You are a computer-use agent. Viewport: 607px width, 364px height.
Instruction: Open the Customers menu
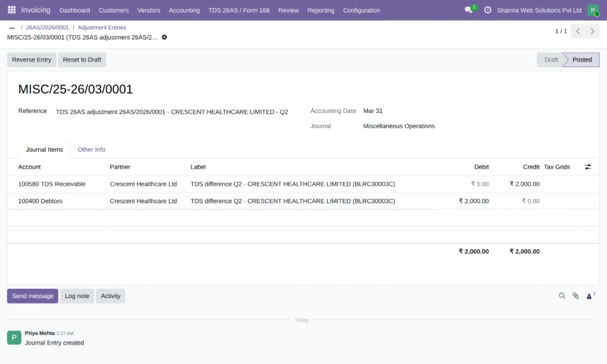pyautogui.click(x=114, y=11)
